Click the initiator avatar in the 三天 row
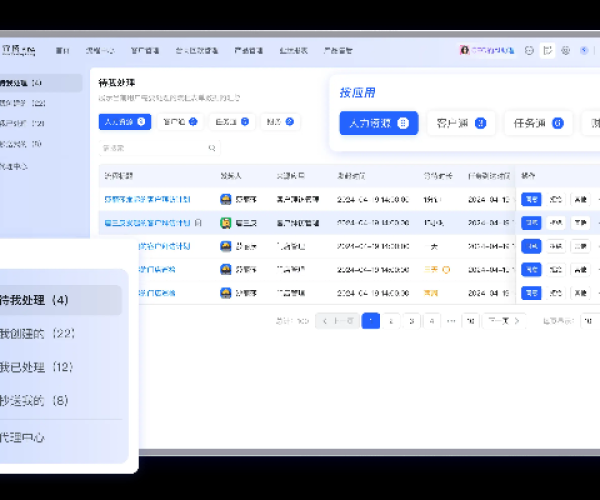Image resolution: width=600 pixels, height=500 pixels. (226, 270)
